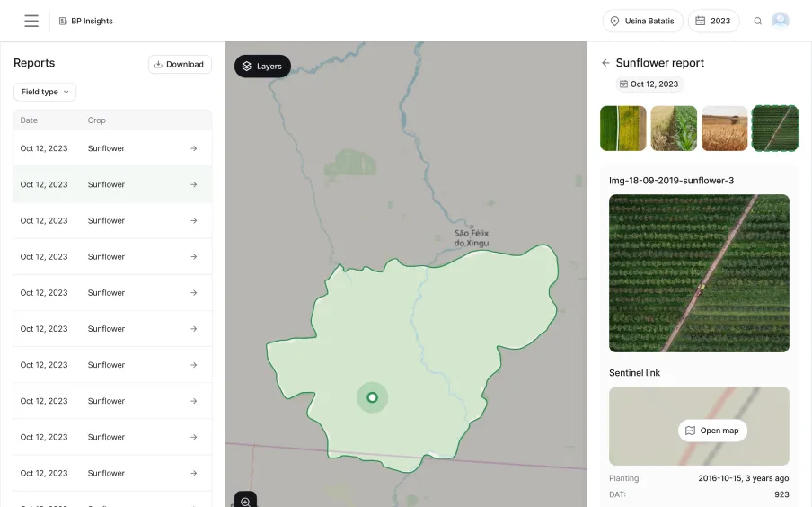The width and height of the screenshot is (812, 507).
Task: Open the hamburger navigation menu
Action: click(31, 21)
